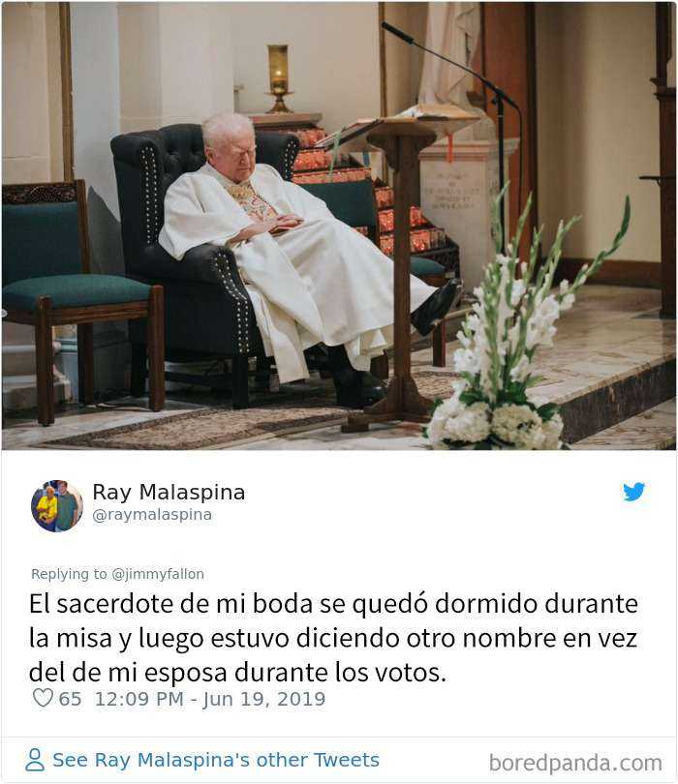Click the Twitter bird logo icon
Viewport: 678px width, 784px height.
pos(633,492)
